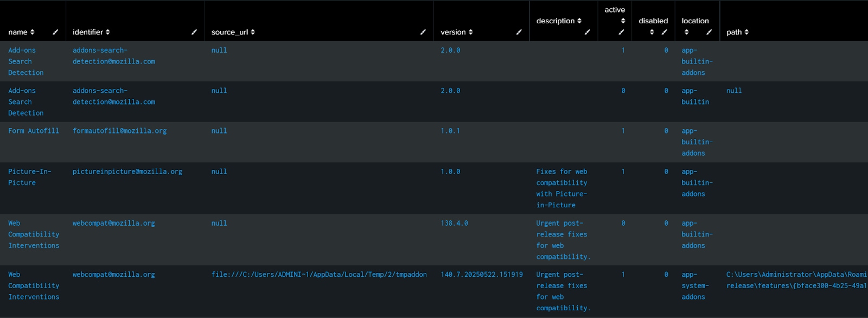Sort by version using its sort arrows
868x318 pixels.
[470, 32]
